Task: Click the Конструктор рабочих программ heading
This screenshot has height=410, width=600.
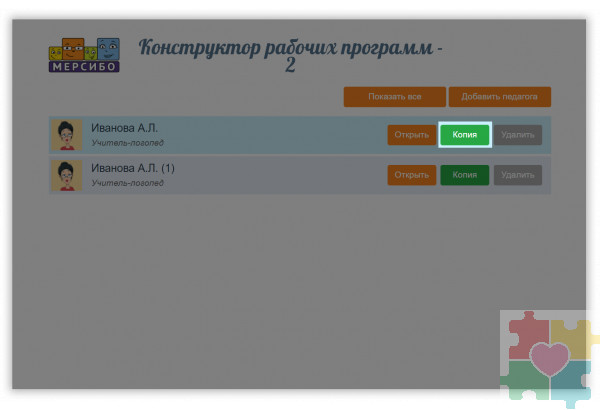Action: pos(288,47)
